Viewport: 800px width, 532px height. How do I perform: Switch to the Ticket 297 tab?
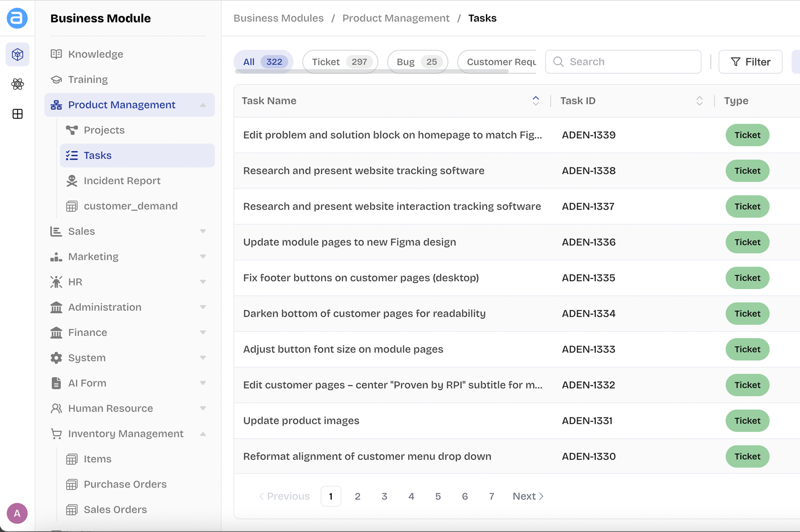(x=340, y=62)
